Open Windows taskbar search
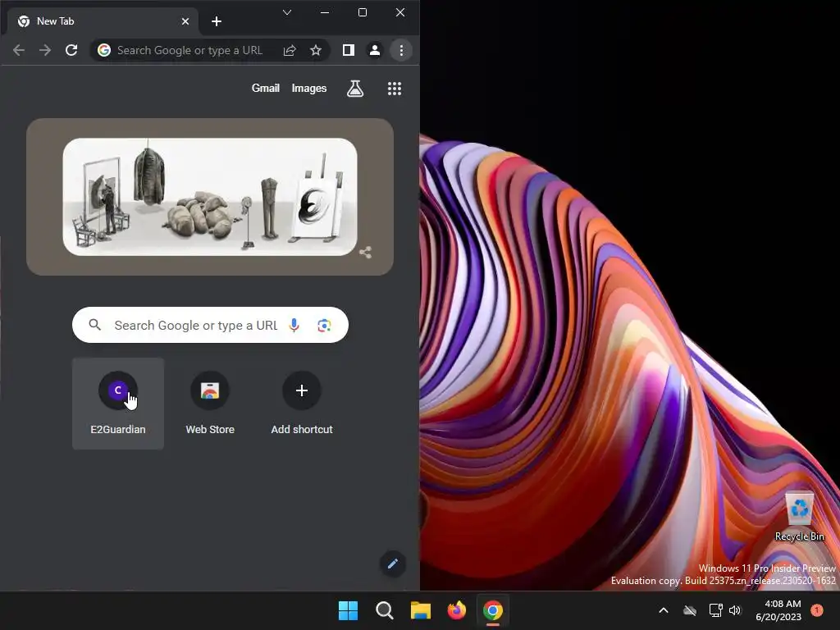 click(x=385, y=610)
